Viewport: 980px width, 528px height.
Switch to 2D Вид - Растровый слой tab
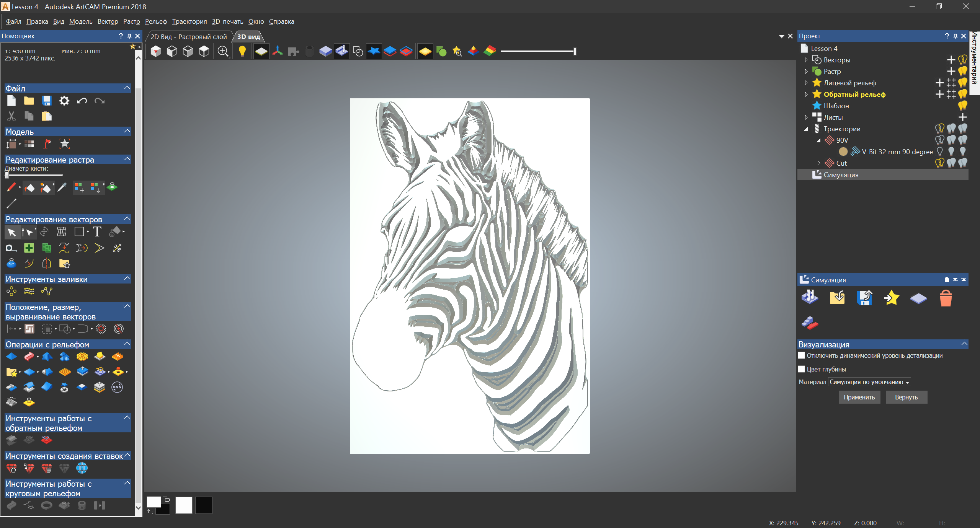pos(189,37)
